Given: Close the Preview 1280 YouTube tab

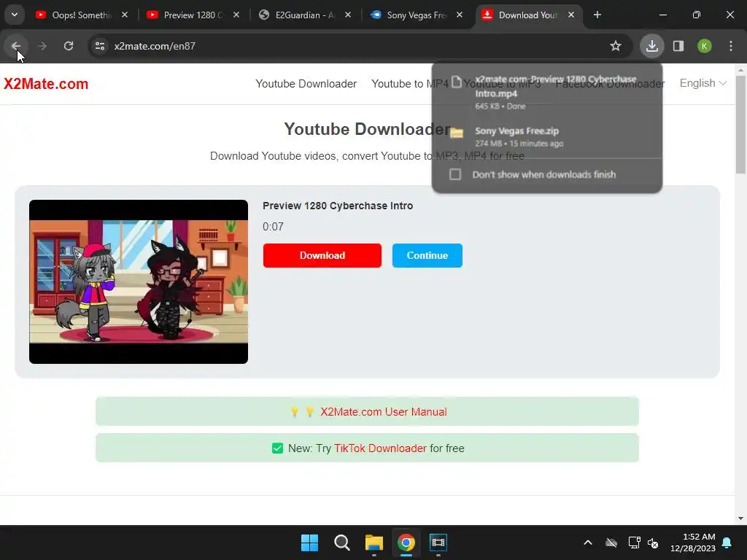Looking at the screenshot, I should (236, 15).
